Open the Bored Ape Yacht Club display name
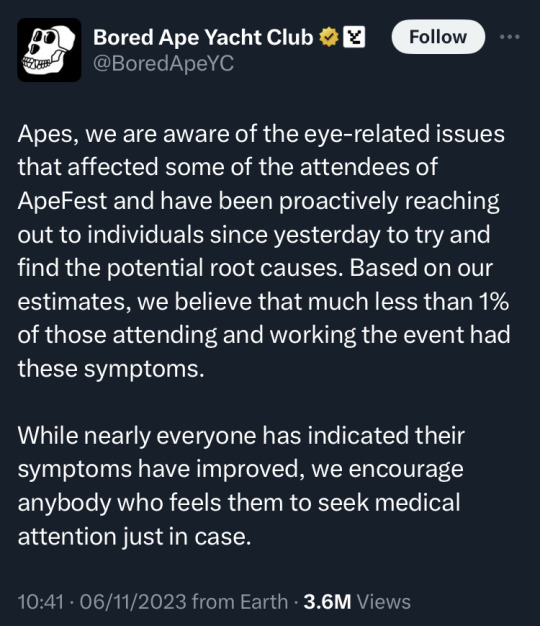This screenshot has height=626, width=540. point(203,38)
